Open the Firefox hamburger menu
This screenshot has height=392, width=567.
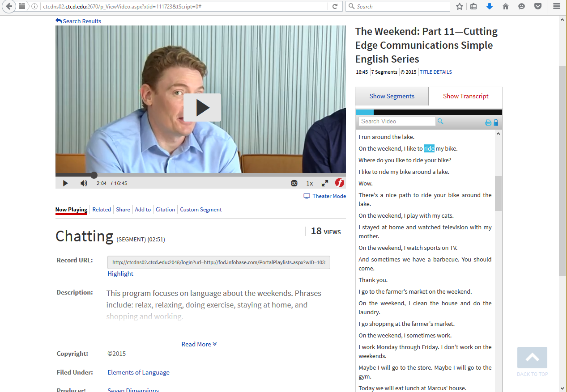557,6
